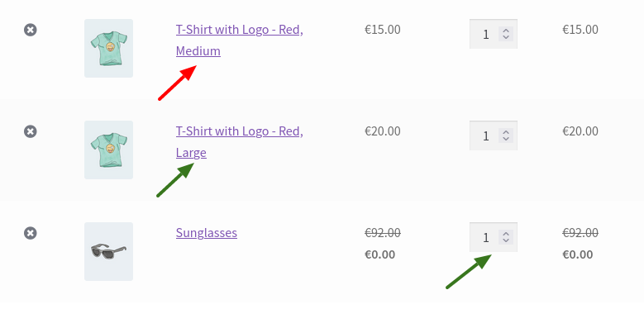This screenshot has height=309, width=644.
Task: Decrease quantity of the Medium T-Shirt
Action: pos(506,37)
